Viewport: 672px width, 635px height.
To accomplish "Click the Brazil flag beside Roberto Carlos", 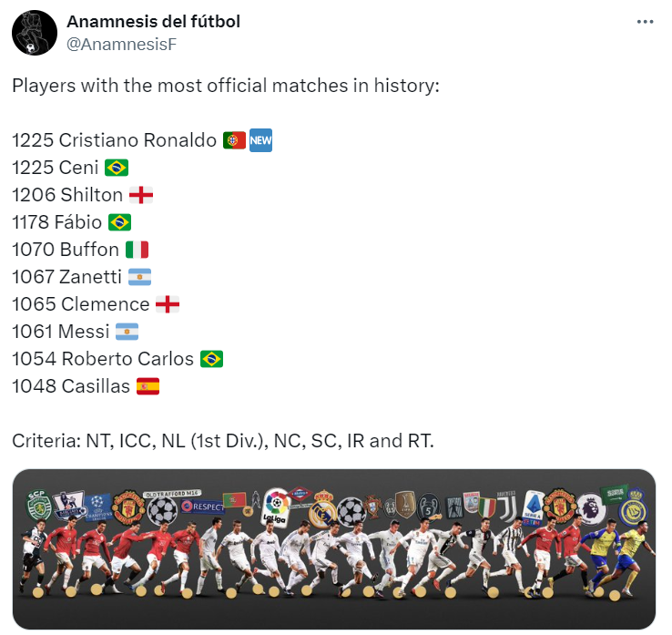I will click(x=211, y=359).
